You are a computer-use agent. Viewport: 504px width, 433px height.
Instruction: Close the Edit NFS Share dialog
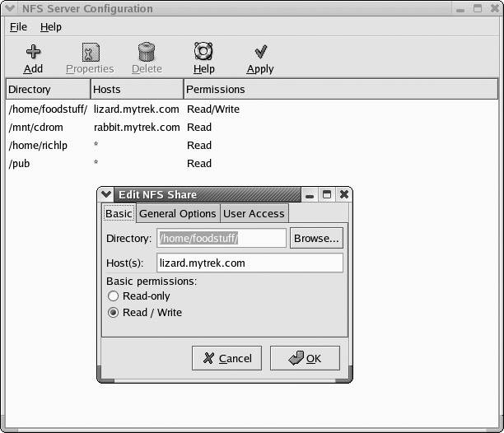tap(344, 194)
